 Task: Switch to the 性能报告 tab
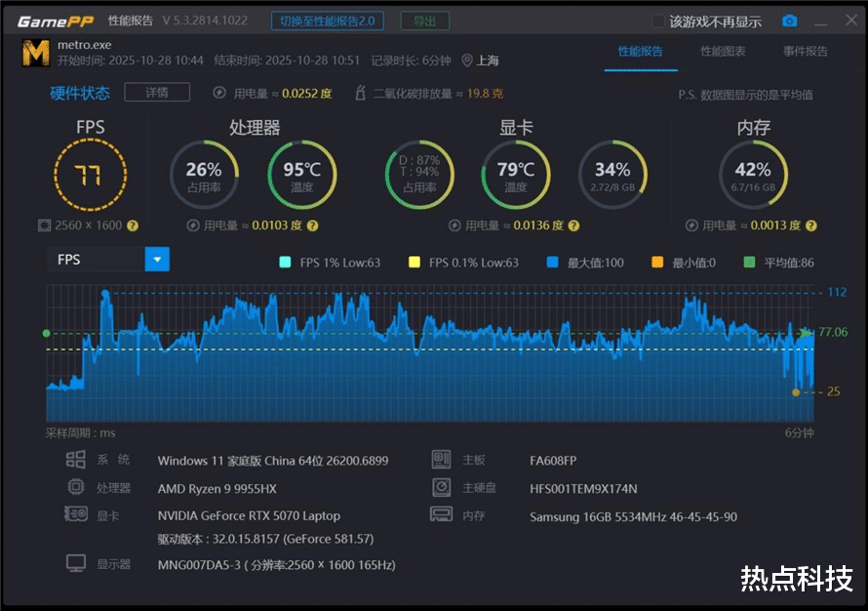tap(641, 52)
